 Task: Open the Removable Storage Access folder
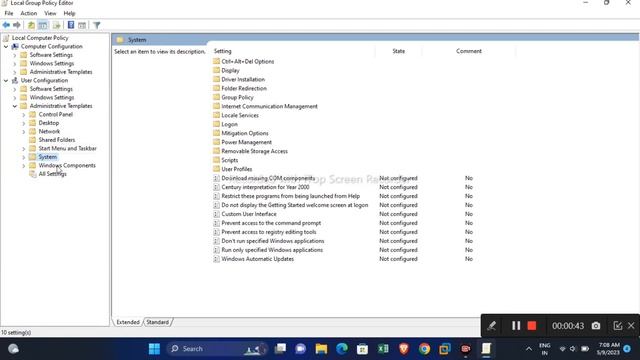pos(254,151)
